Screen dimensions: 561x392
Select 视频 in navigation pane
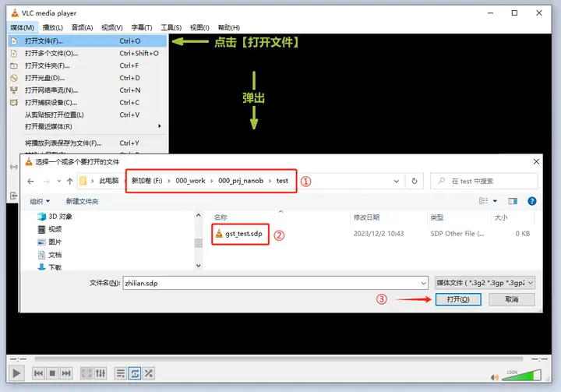pos(50,229)
